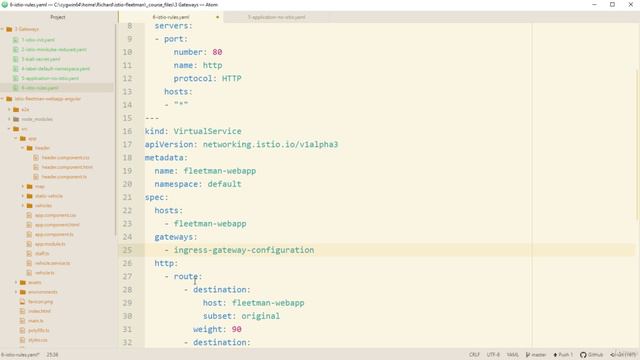Screen dimensions: 640x360
Task: Open polyfills.ts in the tree
Action: point(38,330)
